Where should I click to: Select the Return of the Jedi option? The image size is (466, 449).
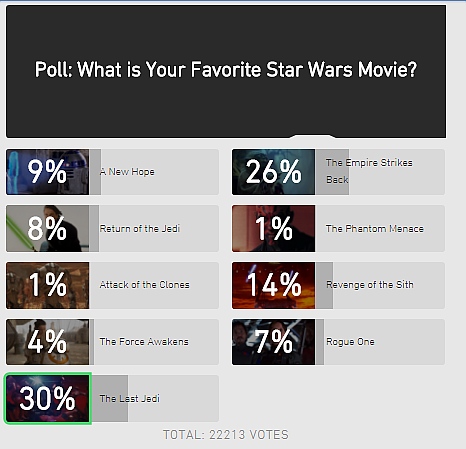140,229
